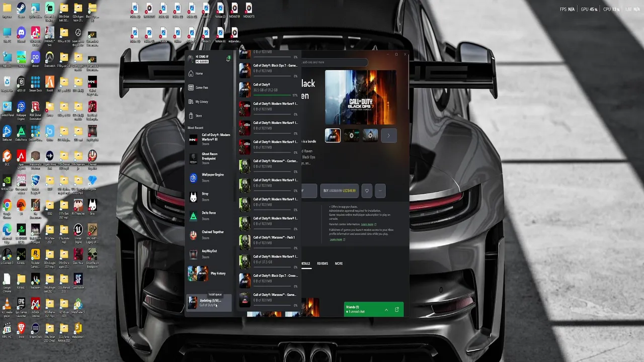Viewport: 644px width, 362px height.
Task: Click the Black Ops 7 cover image
Action: [x=360, y=97]
